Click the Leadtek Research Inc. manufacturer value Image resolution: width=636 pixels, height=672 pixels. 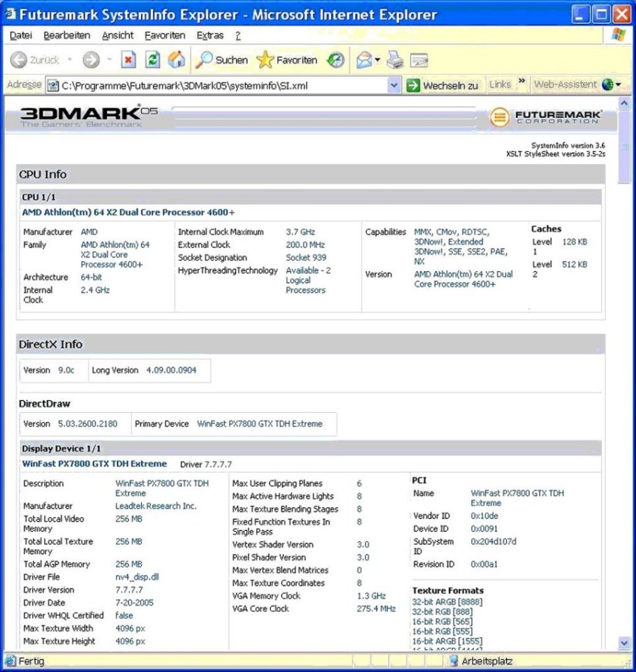[156, 506]
